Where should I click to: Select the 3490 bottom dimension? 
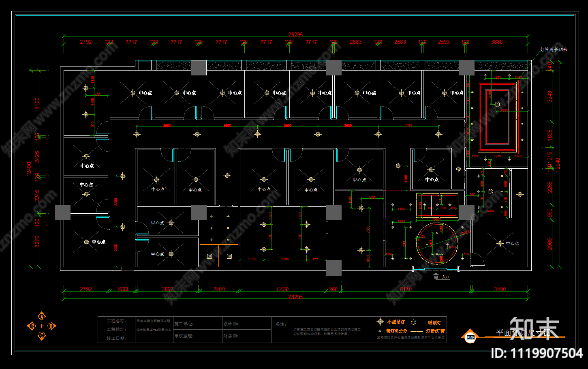click(x=500, y=289)
